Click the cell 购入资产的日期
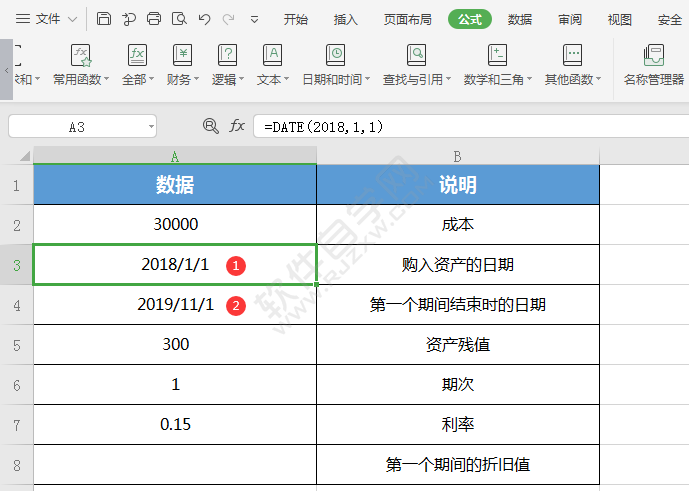The image size is (689, 491). pyautogui.click(x=458, y=265)
